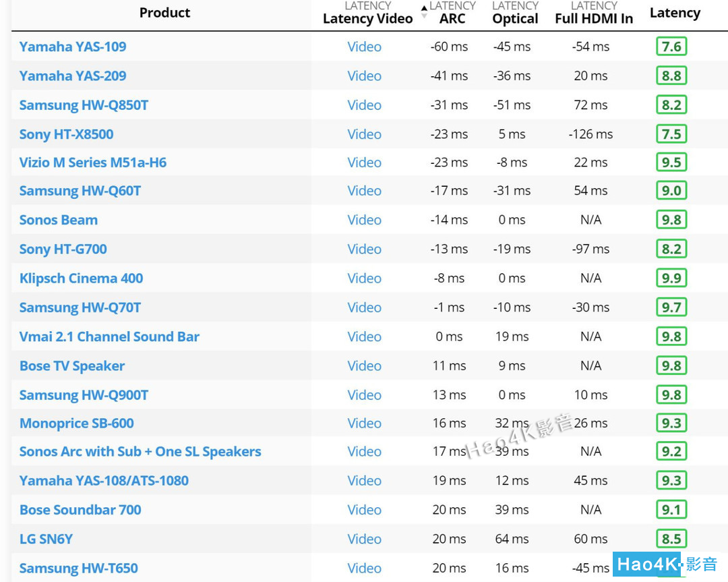Viewport: 728px width, 582px height.
Task: Open Sonos Arc with Sub link
Action: tap(140, 451)
